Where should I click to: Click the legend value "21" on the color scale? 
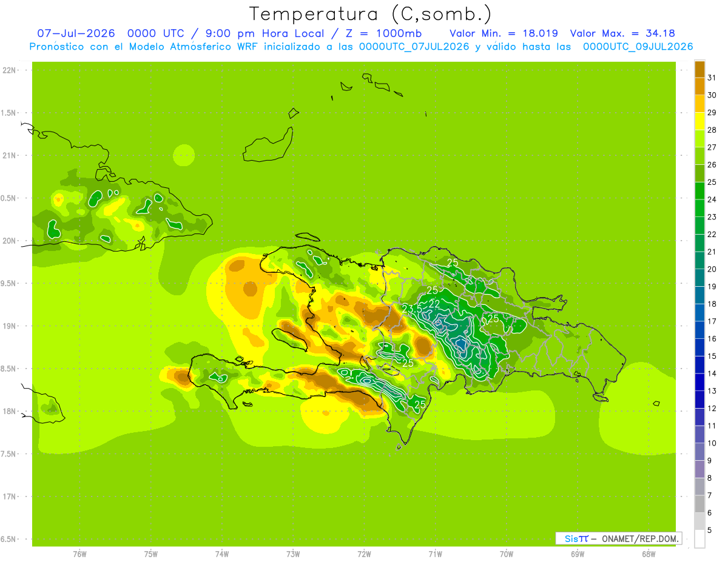pos(712,252)
